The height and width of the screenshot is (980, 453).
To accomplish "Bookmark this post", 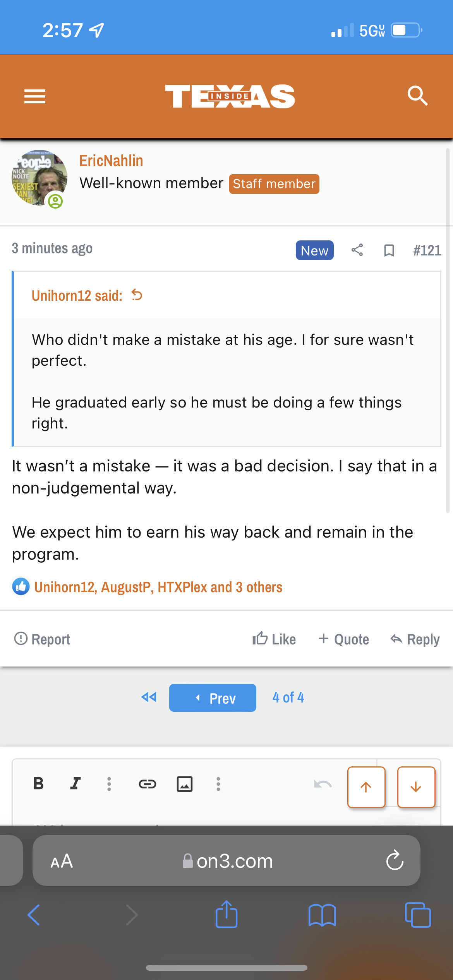I will (389, 250).
